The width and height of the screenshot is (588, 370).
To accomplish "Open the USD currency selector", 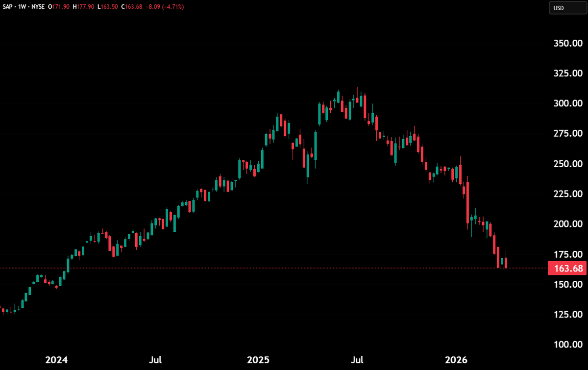I will [567, 7].
